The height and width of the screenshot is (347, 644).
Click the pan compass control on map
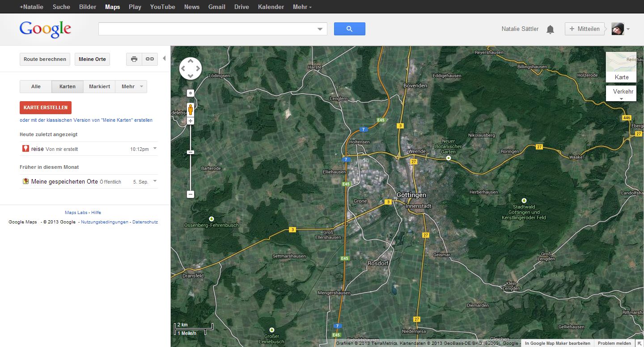(191, 69)
